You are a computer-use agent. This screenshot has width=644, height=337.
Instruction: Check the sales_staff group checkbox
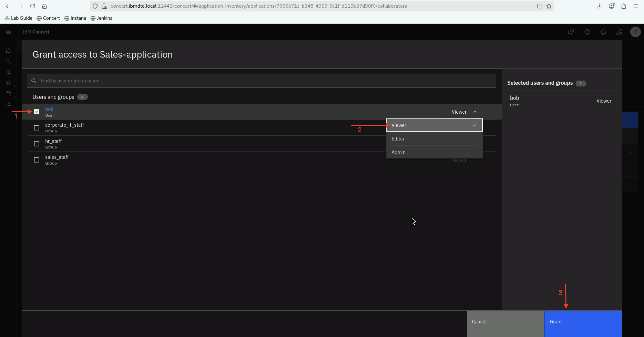point(36,160)
